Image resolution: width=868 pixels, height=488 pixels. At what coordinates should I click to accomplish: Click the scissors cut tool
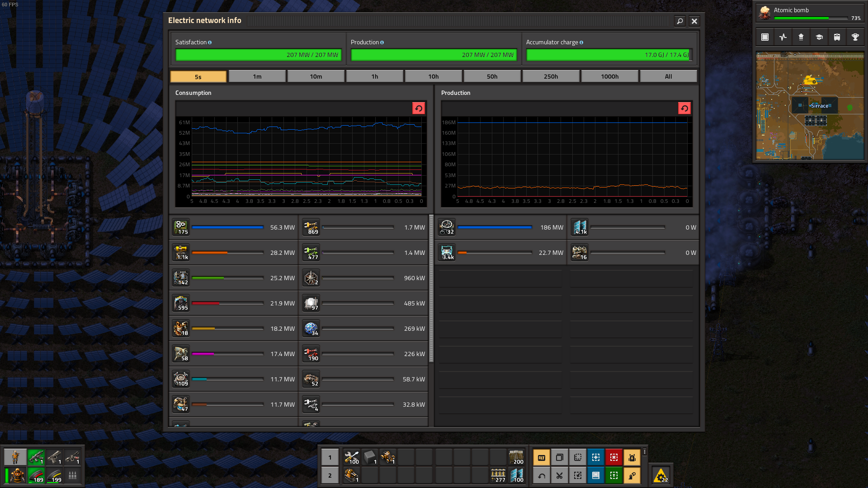click(x=560, y=475)
